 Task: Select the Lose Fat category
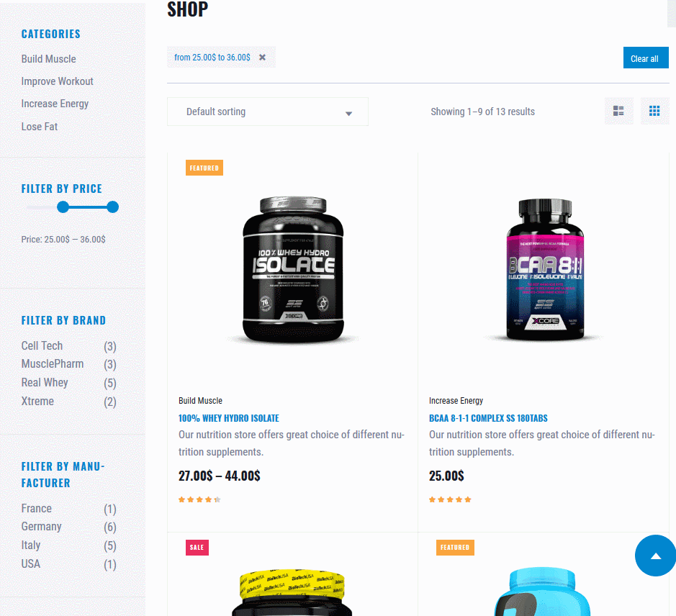coord(39,127)
